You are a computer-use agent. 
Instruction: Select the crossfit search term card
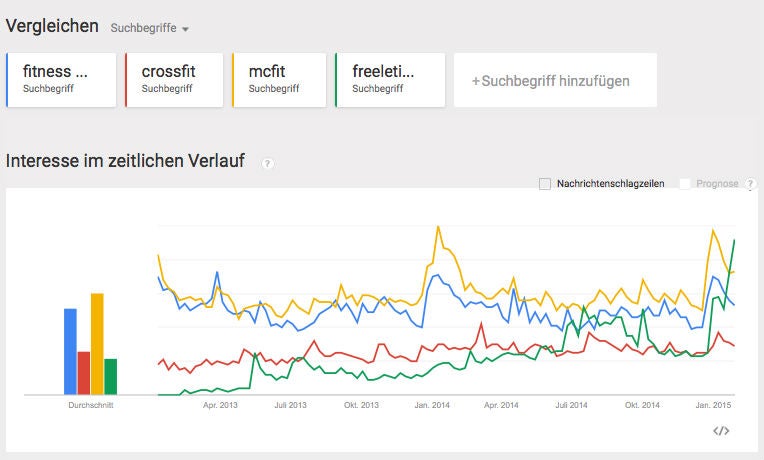pos(174,79)
